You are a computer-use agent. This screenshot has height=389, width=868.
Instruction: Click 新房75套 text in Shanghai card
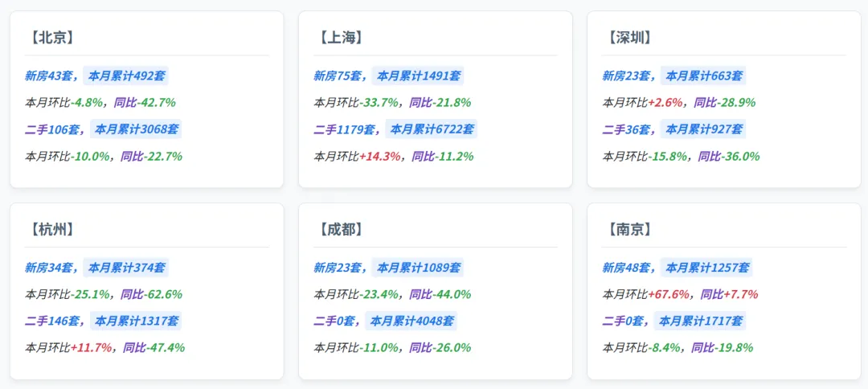pyautogui.click(x=337, y=76)
